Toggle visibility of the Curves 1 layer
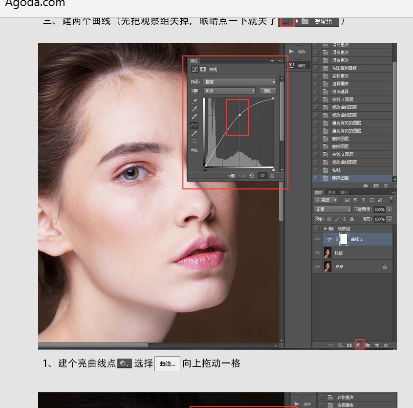The width and height of the screenshot is (413, 408). tap(317, 239)
